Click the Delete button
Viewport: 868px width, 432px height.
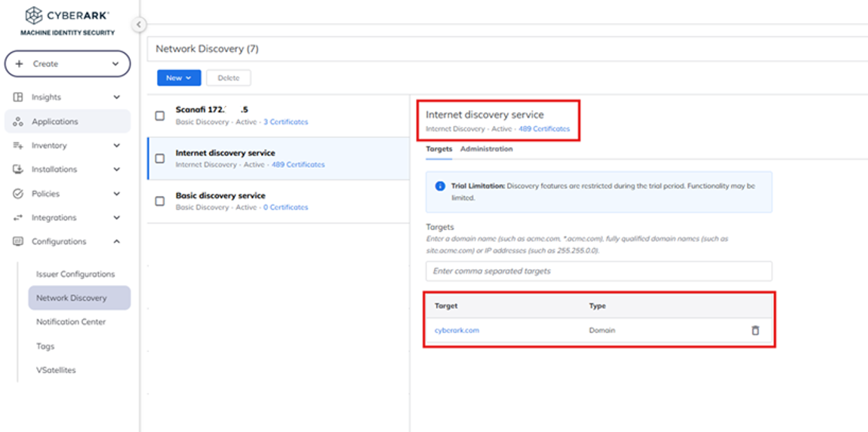229,78
